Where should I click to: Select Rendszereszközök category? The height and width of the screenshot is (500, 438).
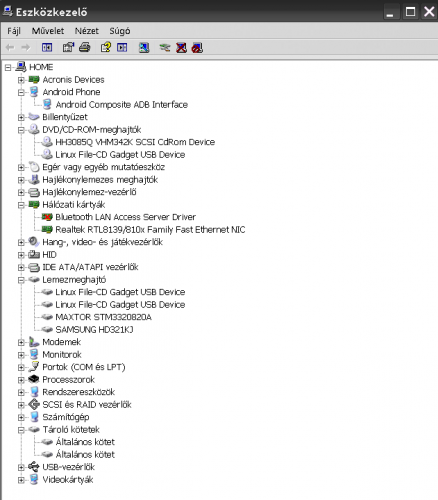(79, 392)
